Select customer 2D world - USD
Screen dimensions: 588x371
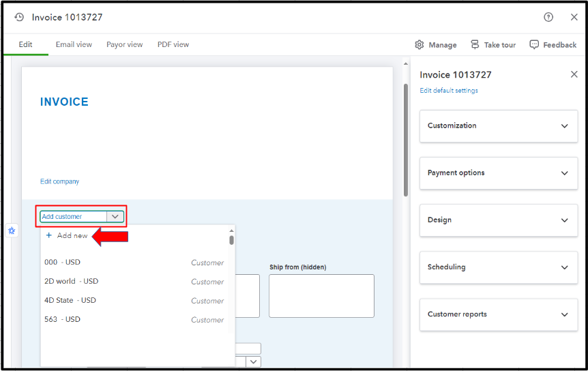point(134,282)
